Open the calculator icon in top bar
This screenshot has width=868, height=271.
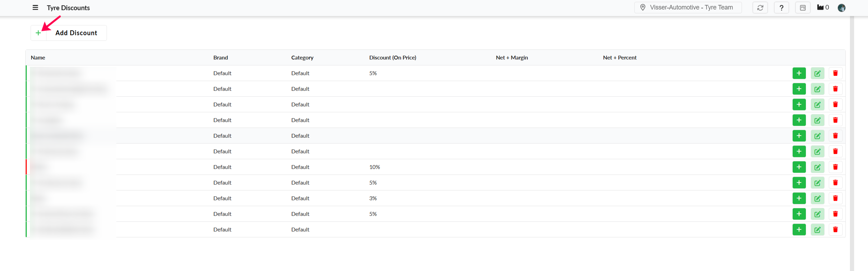pyautogui.click(x=803, y=8)
